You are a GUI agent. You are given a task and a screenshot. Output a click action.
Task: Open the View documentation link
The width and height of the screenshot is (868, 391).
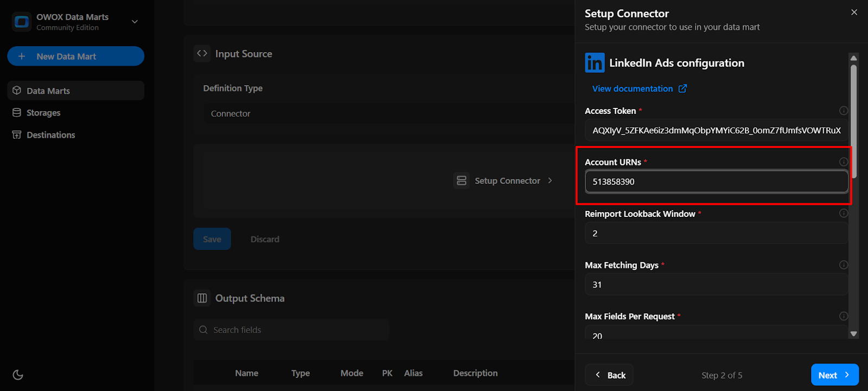click(633, 88)
